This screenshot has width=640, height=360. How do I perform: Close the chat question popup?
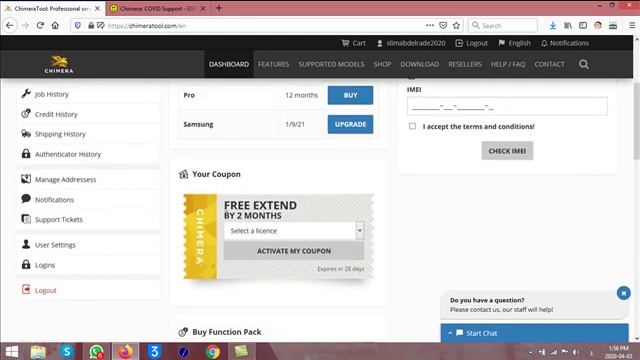coord(623,293)
